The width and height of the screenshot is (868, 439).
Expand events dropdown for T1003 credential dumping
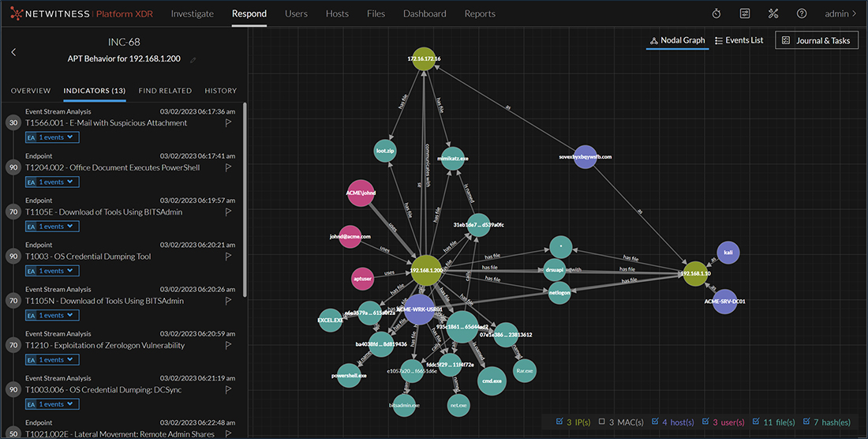coord(52,272)
